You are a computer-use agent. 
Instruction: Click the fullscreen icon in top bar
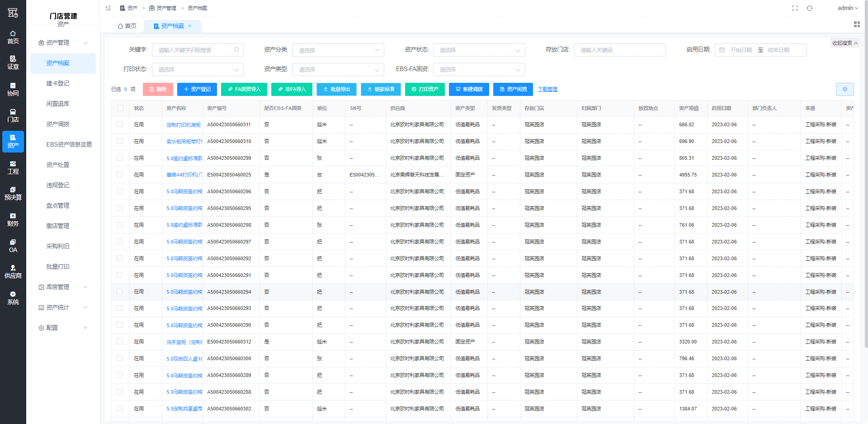[795, 8]
